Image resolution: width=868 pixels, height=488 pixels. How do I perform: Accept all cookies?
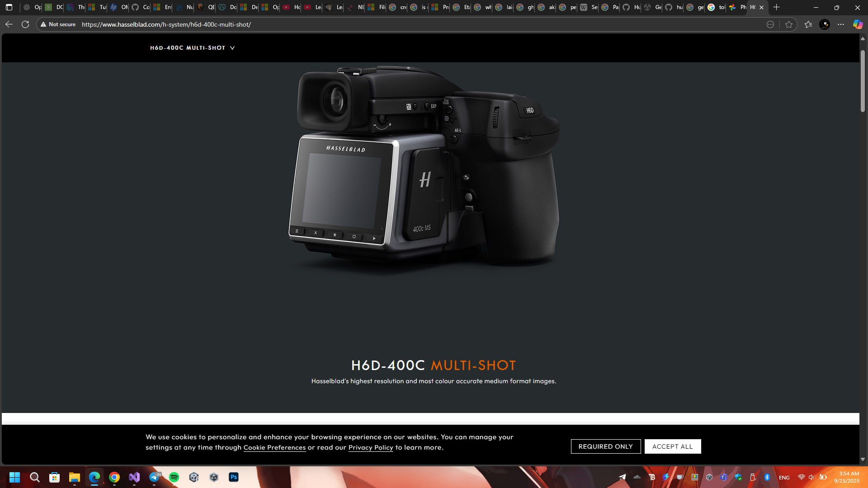click(672, 446)
